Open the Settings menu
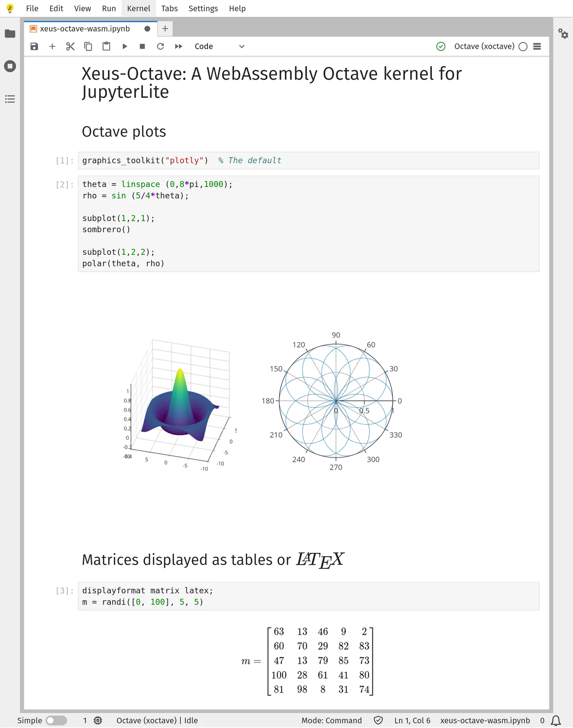This screenshot has height=728, width=573. click(203, 8)
